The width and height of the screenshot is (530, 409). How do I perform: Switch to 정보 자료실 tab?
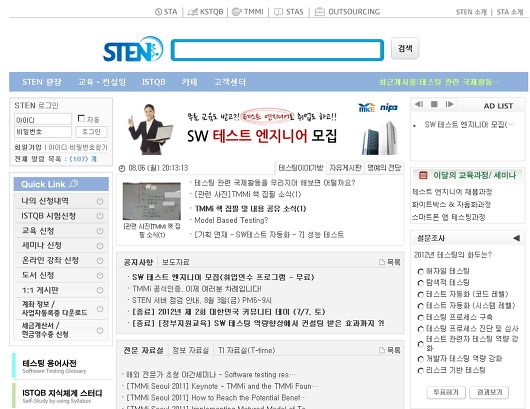191,350
